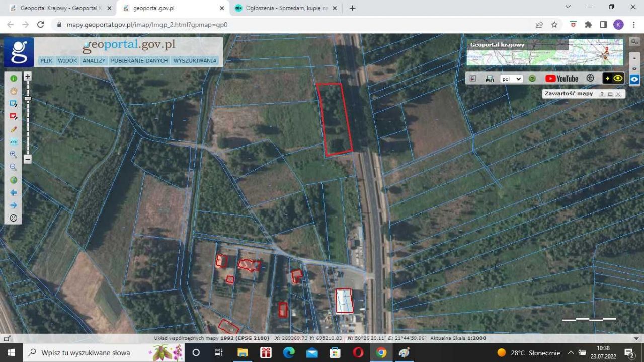Select the zoom-out magnifier tool

tap(14, 167)
